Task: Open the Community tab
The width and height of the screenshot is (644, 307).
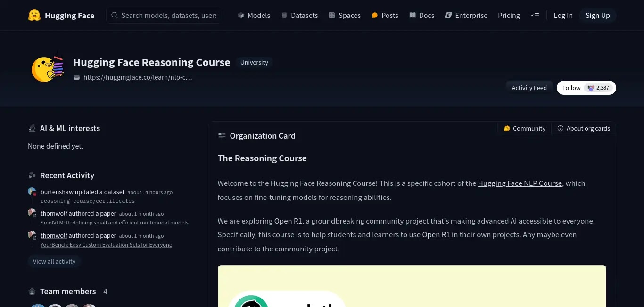Action: (x=524, y=128)
